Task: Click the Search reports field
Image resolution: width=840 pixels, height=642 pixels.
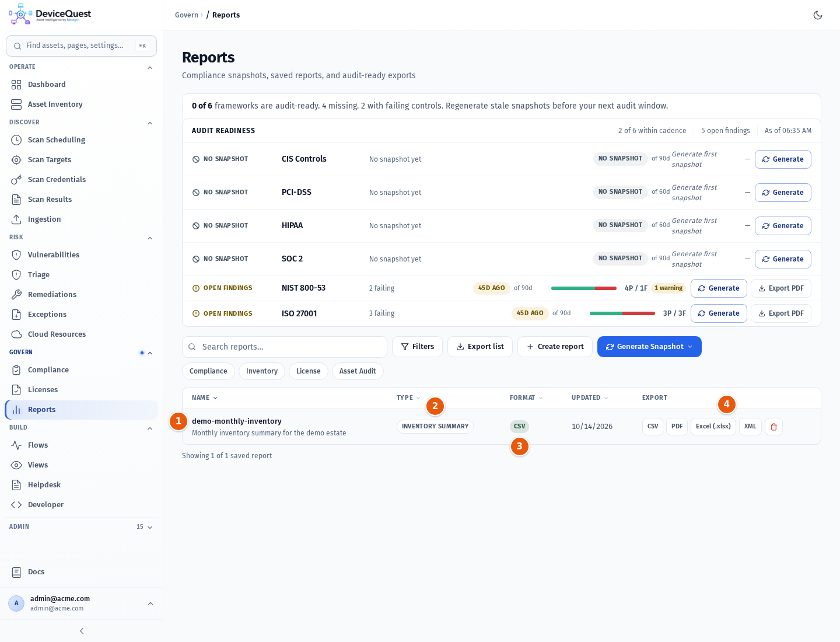Action: pyautogui.click(x=285, y=347)
